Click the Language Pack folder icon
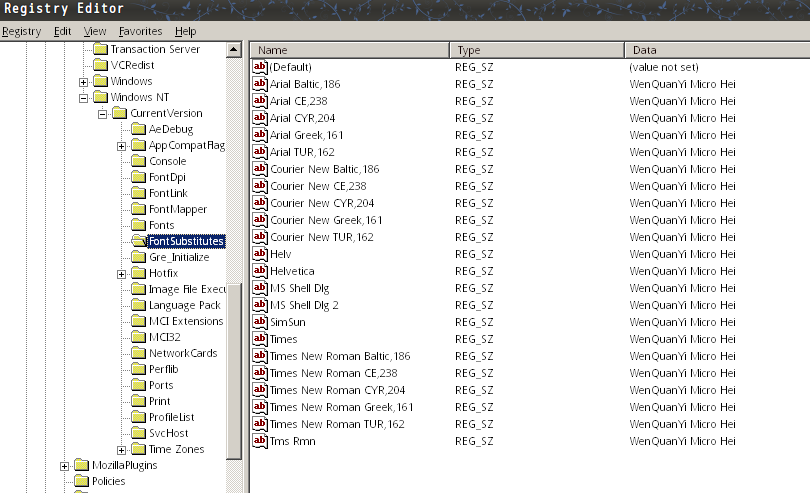 pos(138,305)
